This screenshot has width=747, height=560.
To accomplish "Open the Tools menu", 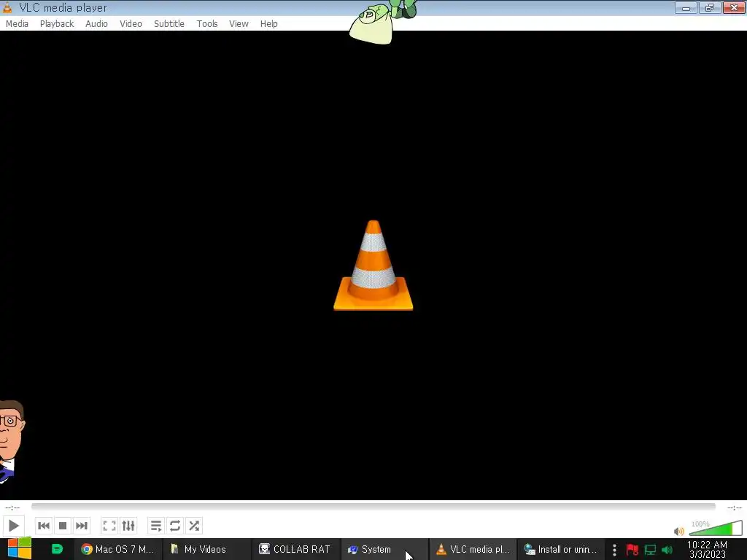I will 206,24.
